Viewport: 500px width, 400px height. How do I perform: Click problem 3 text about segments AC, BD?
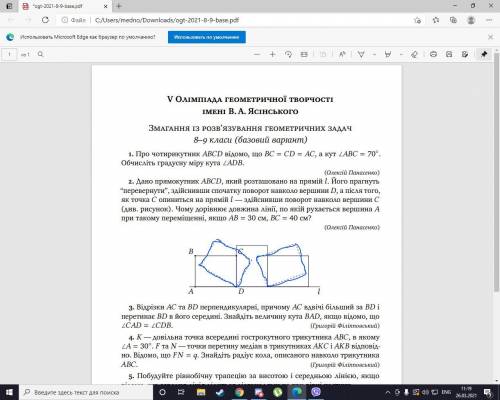[x=251, y=316]
